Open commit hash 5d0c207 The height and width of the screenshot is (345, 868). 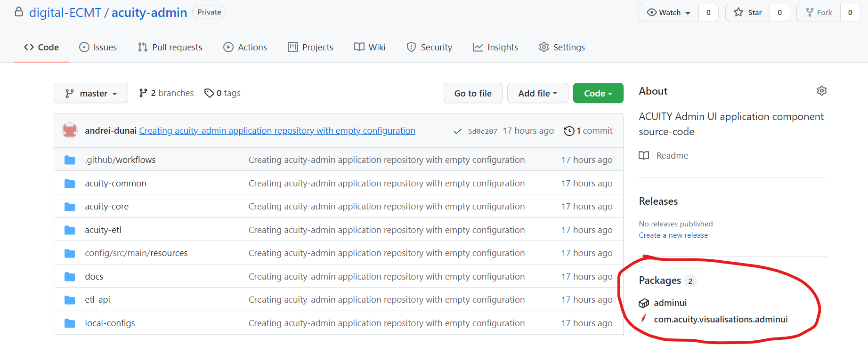pos(482,131)
